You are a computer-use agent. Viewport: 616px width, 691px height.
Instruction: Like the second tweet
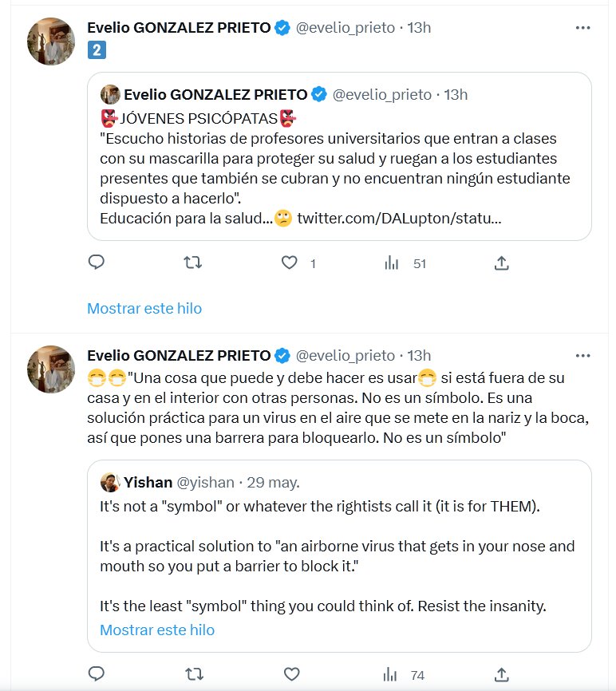coord(290,675)
